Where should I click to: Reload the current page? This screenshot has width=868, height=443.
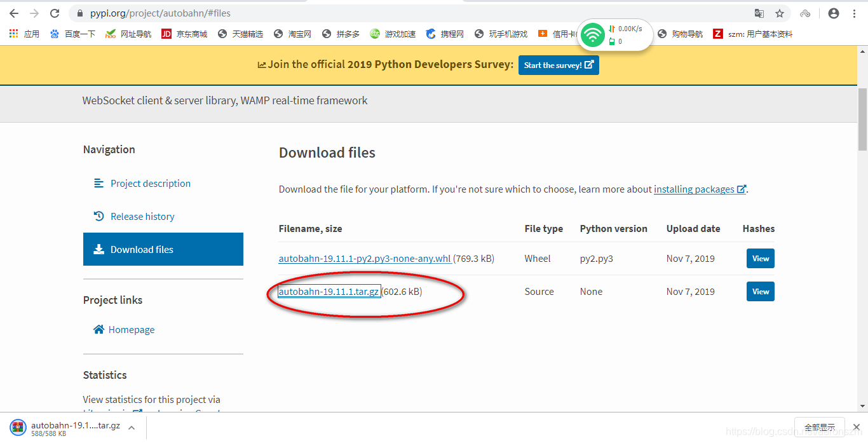click(55, 13)
